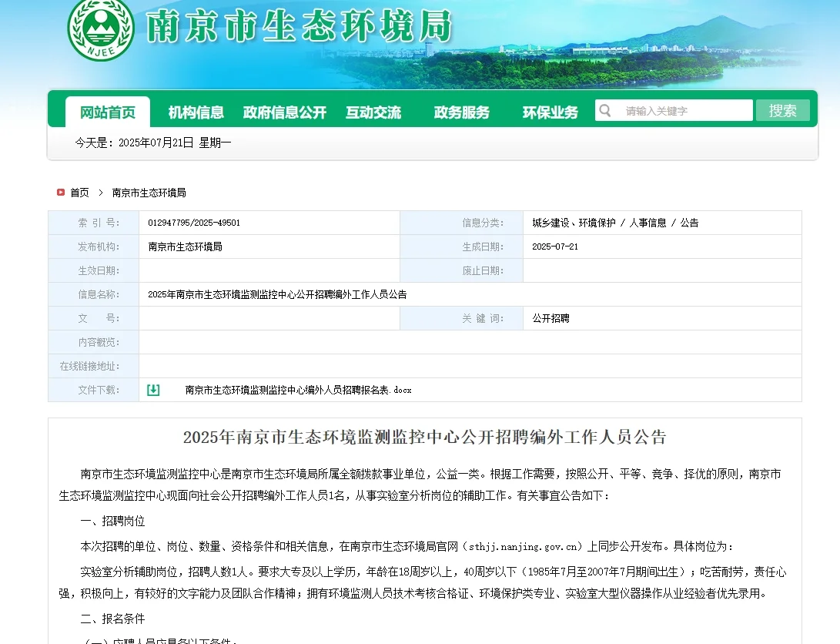Viewport: 840px width, 644px height.
Task: Click the 信息分类 label cell
Action: pyautogui.click(x=462, y=223)
